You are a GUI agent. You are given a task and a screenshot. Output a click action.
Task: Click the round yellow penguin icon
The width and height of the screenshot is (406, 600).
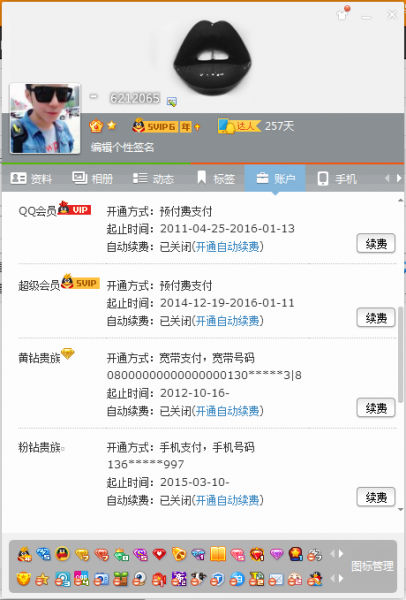[x=62, y=554]
